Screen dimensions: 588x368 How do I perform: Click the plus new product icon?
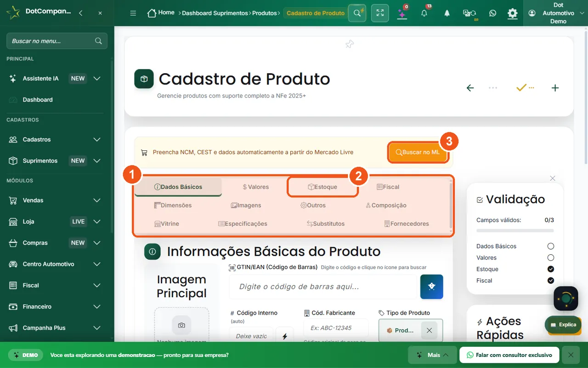point(555,88)
